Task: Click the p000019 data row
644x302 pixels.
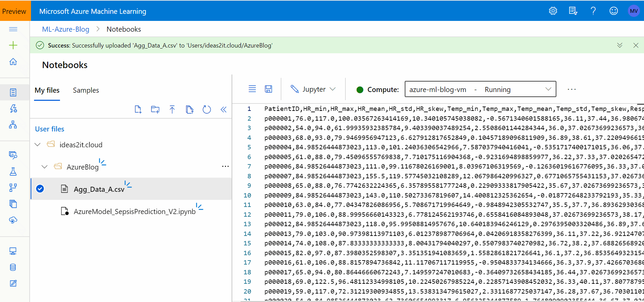Action: [x=454, y=292]
